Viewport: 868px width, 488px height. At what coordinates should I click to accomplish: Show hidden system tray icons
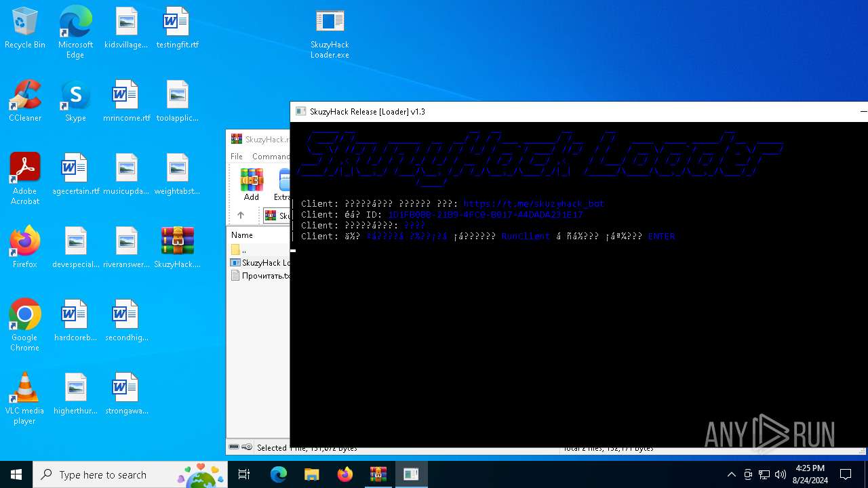point(731,474)
